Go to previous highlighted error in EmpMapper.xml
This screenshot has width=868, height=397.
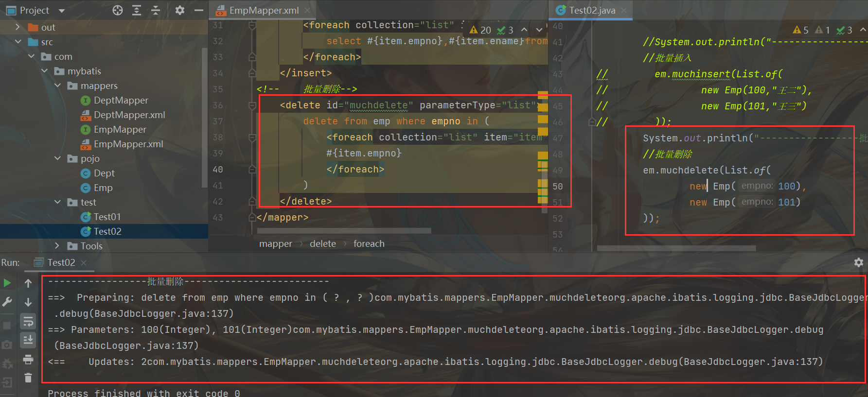click(x=524, y=30)
